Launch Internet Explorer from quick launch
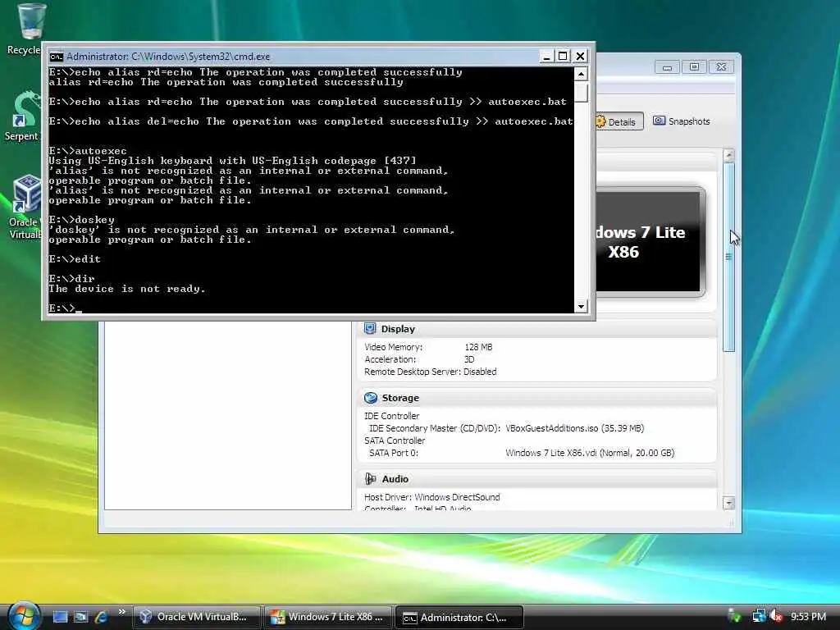Viewport: 840px width, 630px height. click(x=101, y=617)
